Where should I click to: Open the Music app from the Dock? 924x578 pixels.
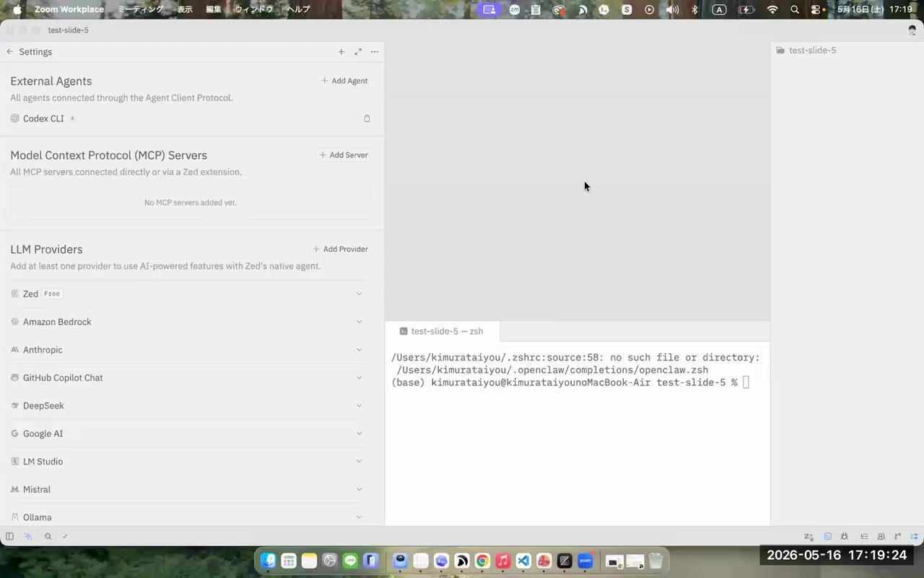(503, 561)
